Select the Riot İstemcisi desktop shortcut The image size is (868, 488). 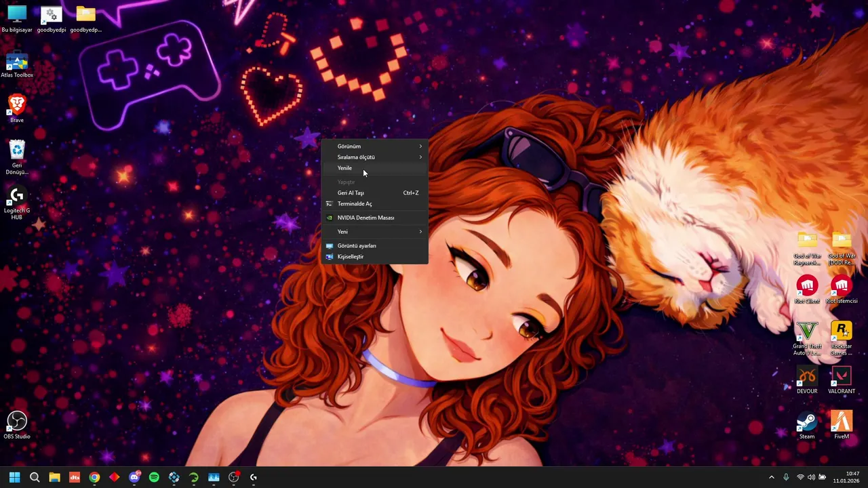click(842, 289)
